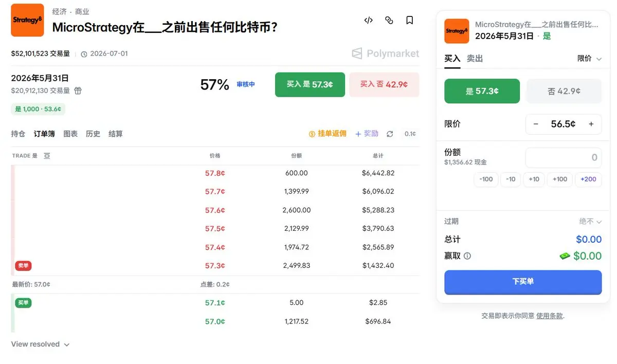Click the 最新价: 57.0¢ text
Image resolution: width=617 pixels, height=364 pixels.
click(31, 284)
